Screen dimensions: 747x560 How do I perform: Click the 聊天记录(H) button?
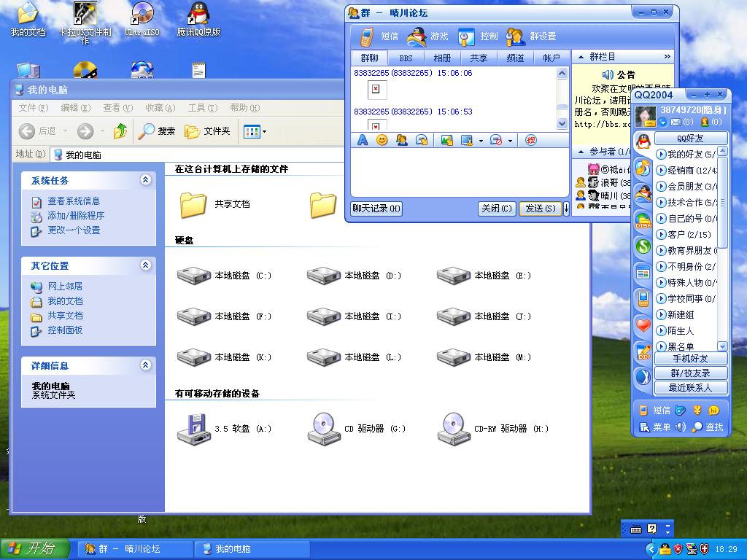point(376,209)
